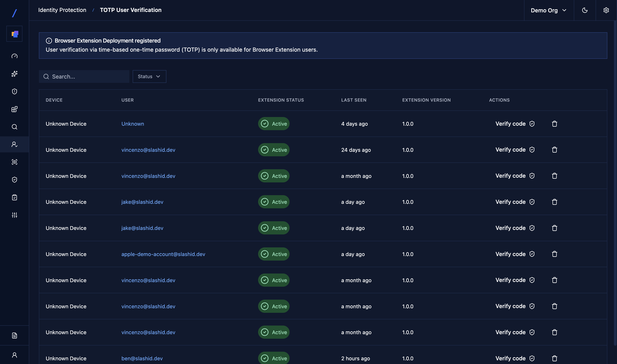Open the shield alert section in the sidebar
This screenshot has height=364, width=617.
click(x=14, y=91)
